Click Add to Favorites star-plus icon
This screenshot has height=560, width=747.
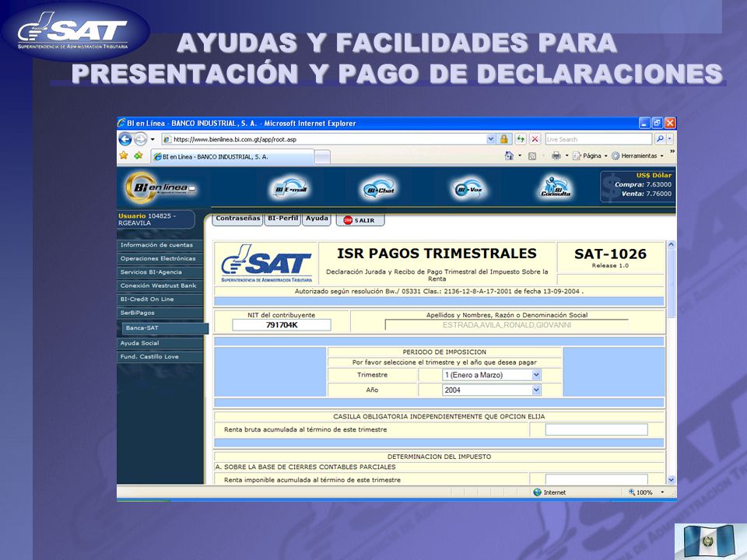pos(139,156)
